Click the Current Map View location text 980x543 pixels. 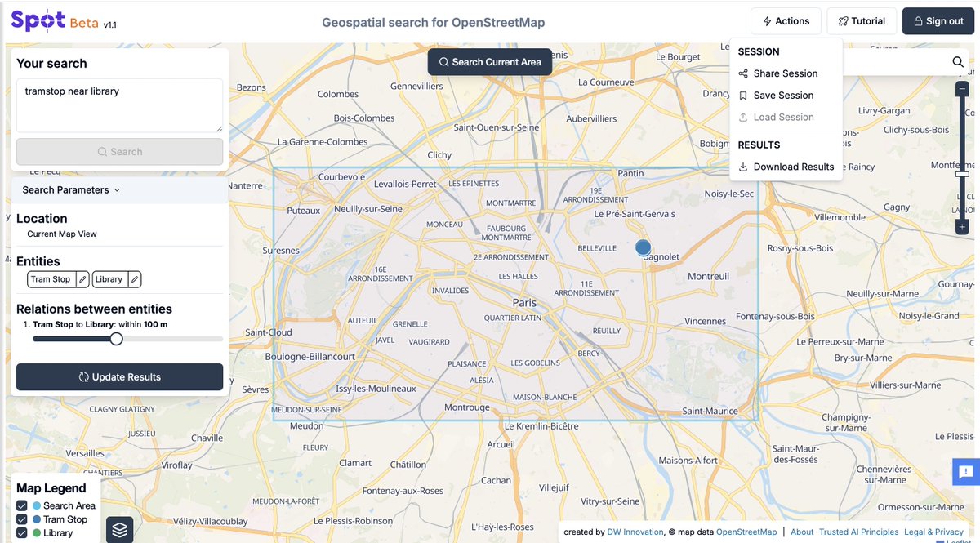62,234
